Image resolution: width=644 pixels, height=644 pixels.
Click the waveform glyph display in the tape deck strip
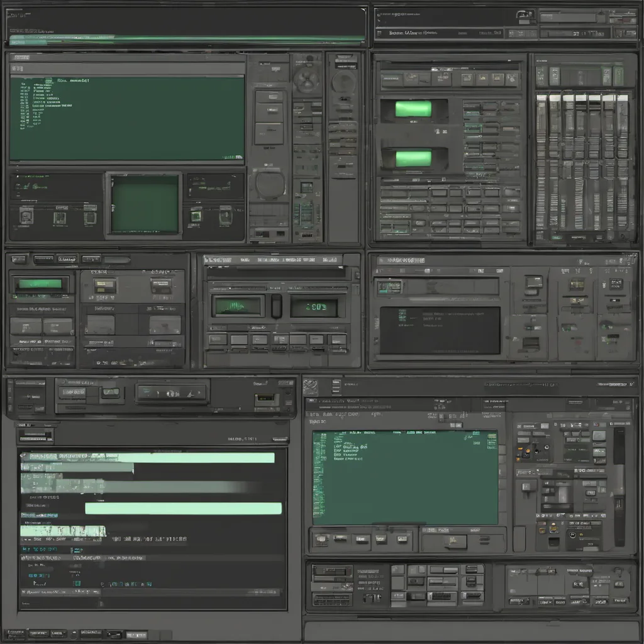[x=172, y=393]
